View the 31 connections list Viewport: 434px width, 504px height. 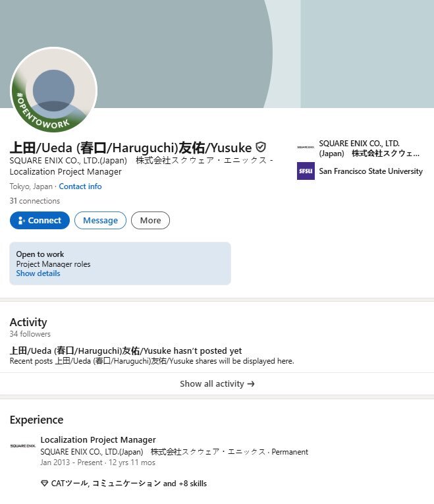[x=34, y=201]
